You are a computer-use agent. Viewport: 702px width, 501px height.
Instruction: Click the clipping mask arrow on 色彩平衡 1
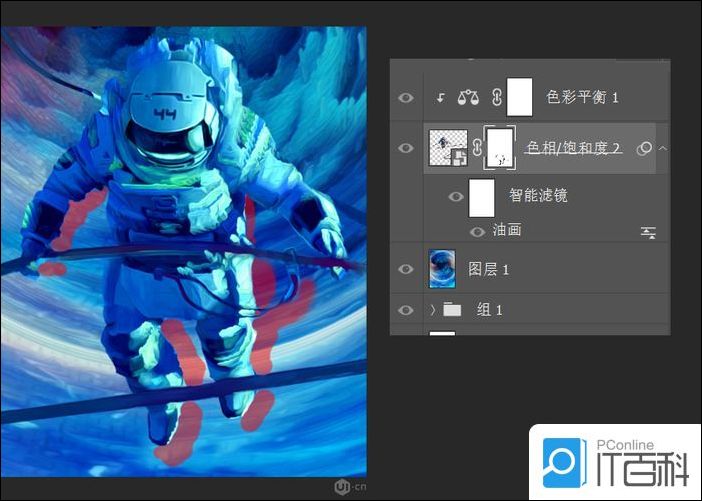441,98
